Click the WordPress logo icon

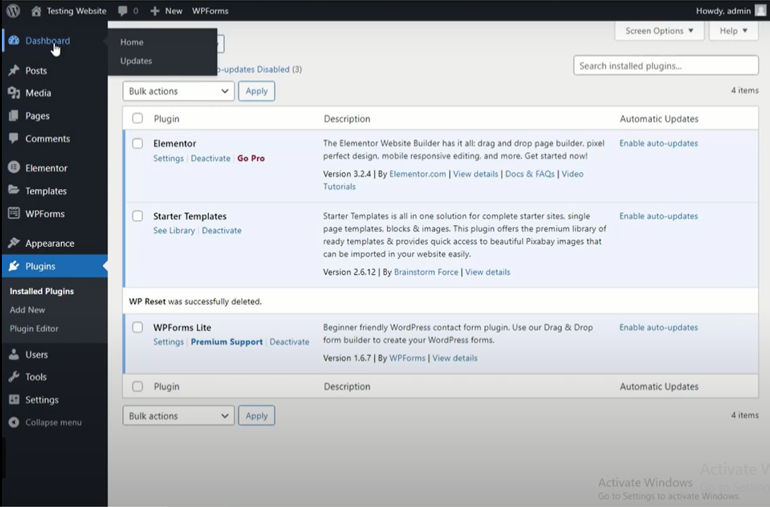pos(13,10)
